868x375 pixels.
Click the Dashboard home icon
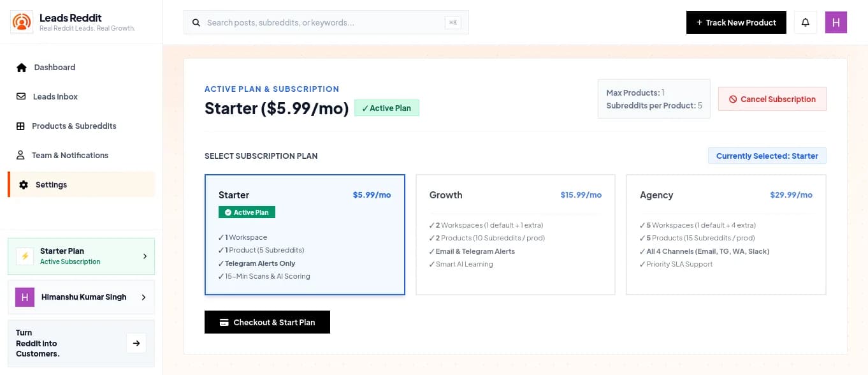(x=22, y=68)
